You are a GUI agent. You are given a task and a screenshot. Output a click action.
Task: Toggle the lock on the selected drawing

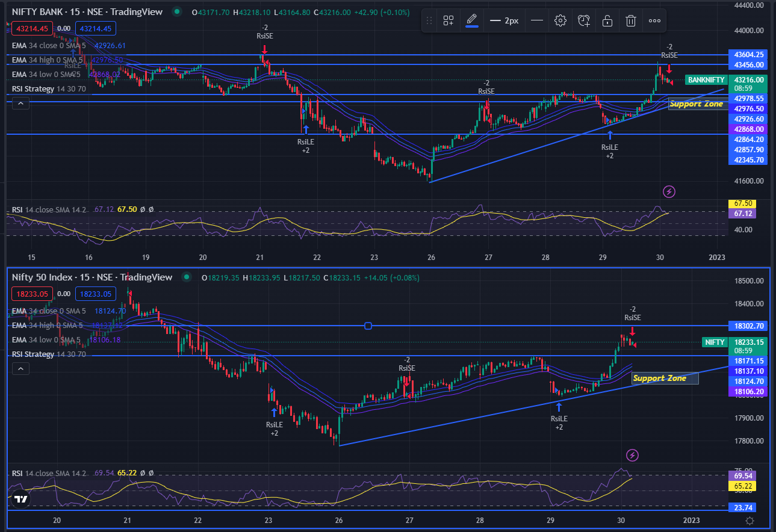(607, 20)
